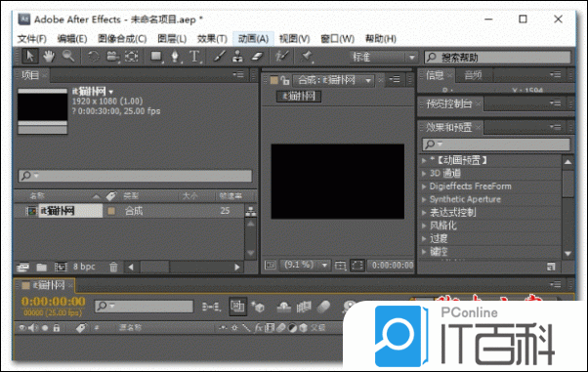Select the Puppet Pin tool
588x372 pixels.
pos(307,57)
